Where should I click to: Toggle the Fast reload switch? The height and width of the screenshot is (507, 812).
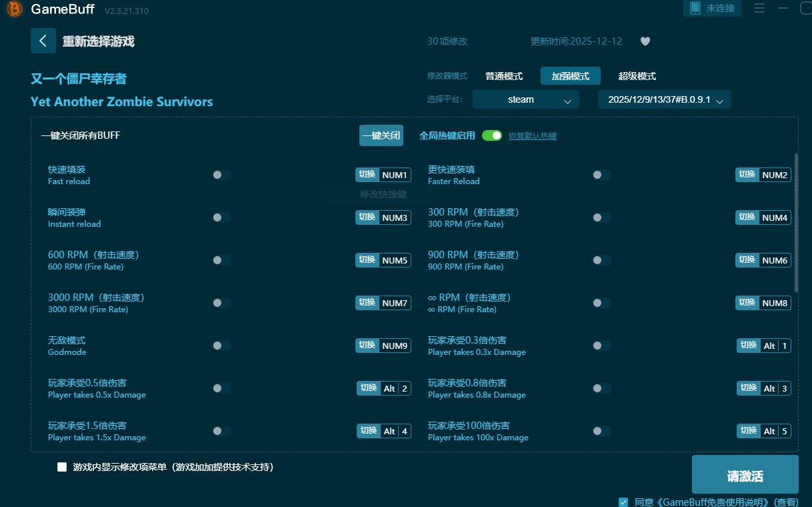point(222,175)
